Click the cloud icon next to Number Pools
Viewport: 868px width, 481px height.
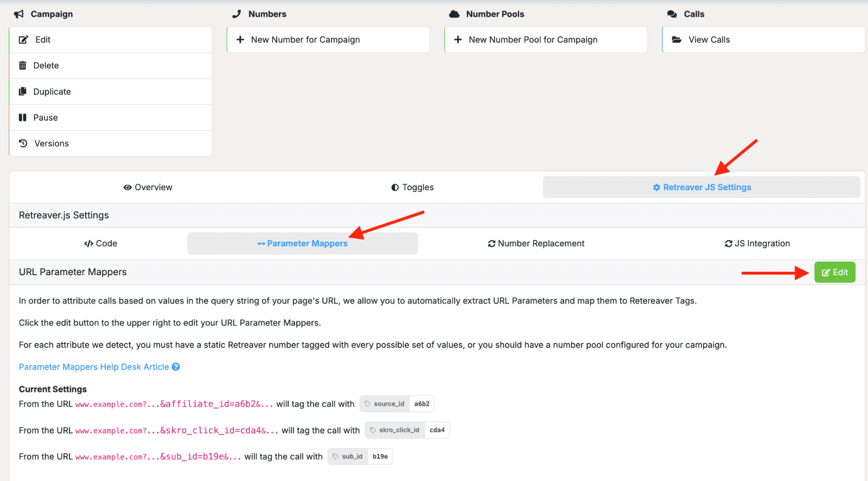pyautogui.click(x=455, y=14)
